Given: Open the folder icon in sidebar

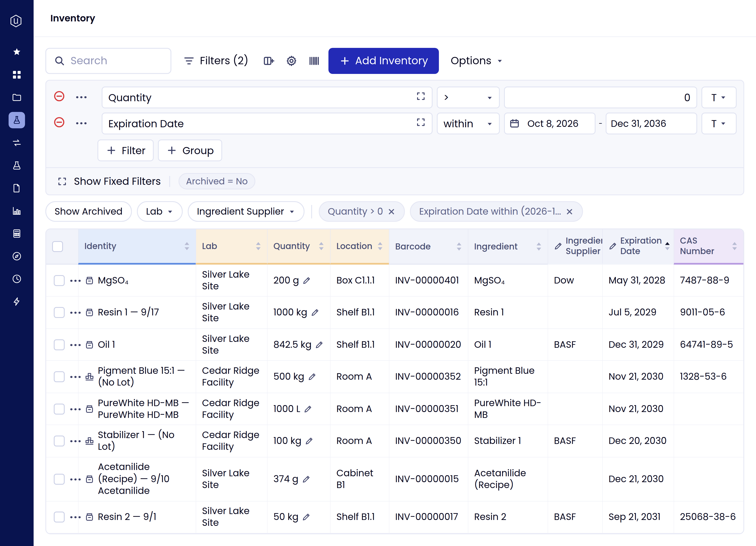Looking at the screenshot, I should click(17, 97).
